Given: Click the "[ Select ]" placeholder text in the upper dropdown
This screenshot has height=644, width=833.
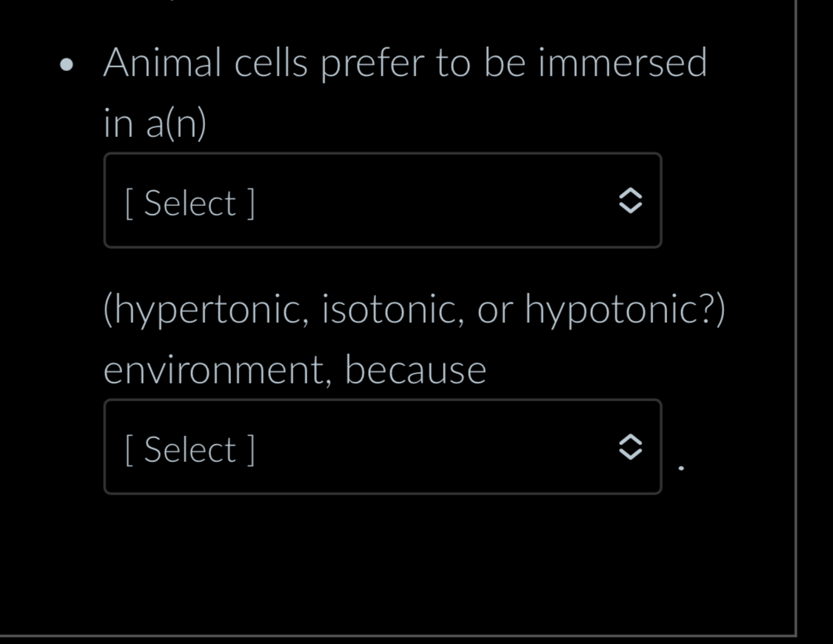Looking at the screenshot, I should pyautogui.click(x=190, y=203).
